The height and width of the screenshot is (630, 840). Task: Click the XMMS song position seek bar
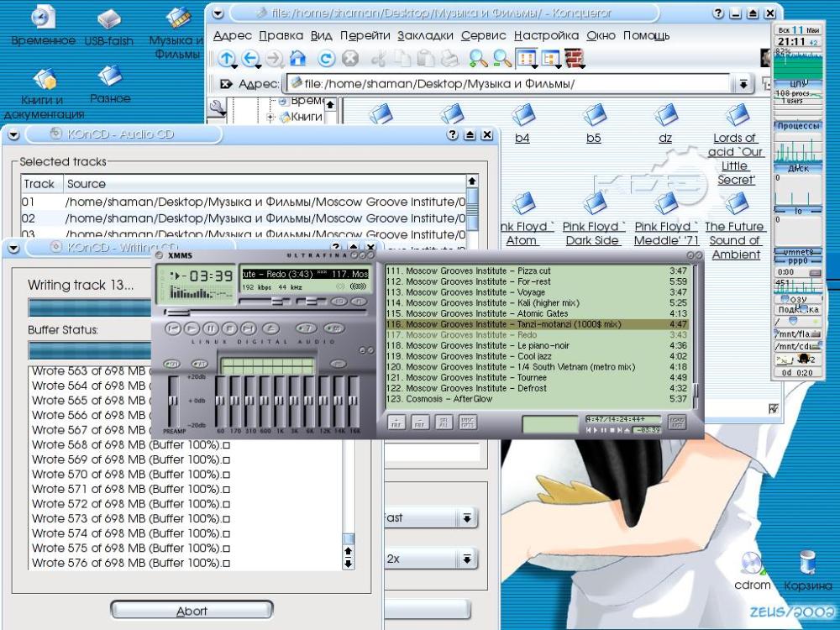[x=265, y=312]
